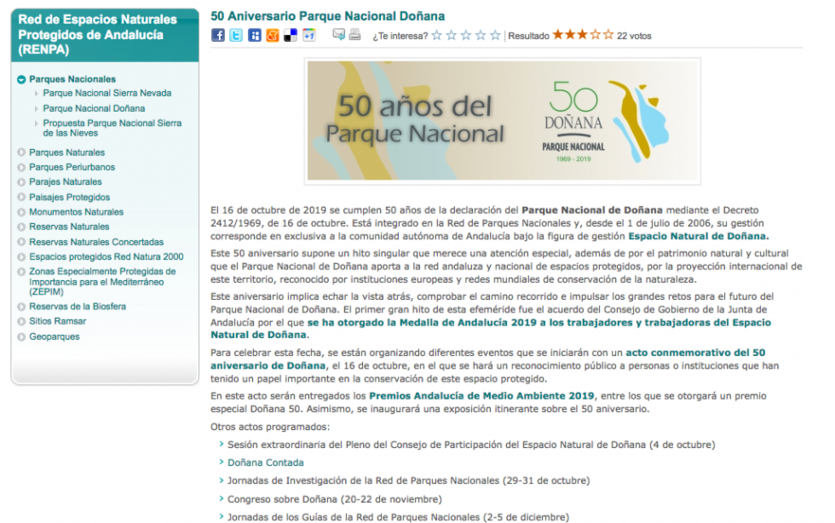
Task: Share via the Delicious bookmark icon
Action: click(291, 35)
